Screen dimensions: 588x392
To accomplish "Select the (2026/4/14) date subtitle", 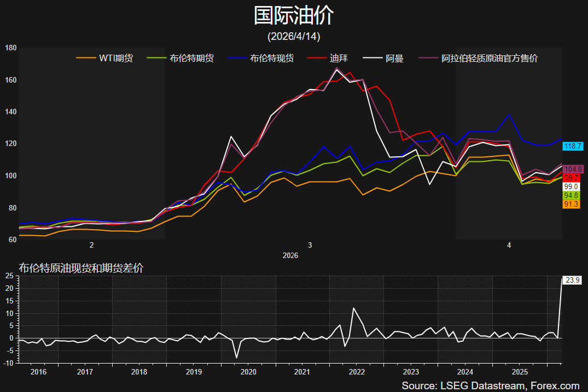I will [294, 37].
